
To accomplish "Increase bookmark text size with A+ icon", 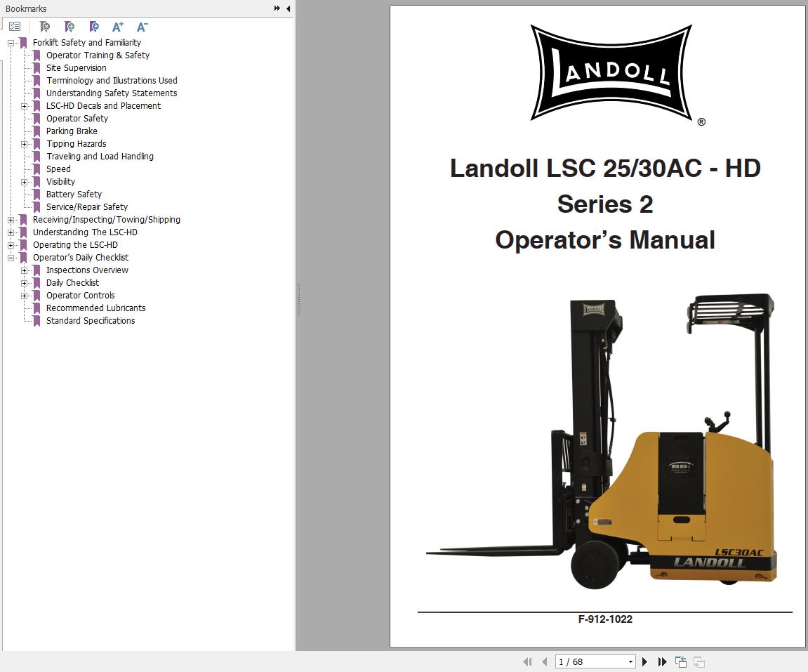I will (118, 27).
